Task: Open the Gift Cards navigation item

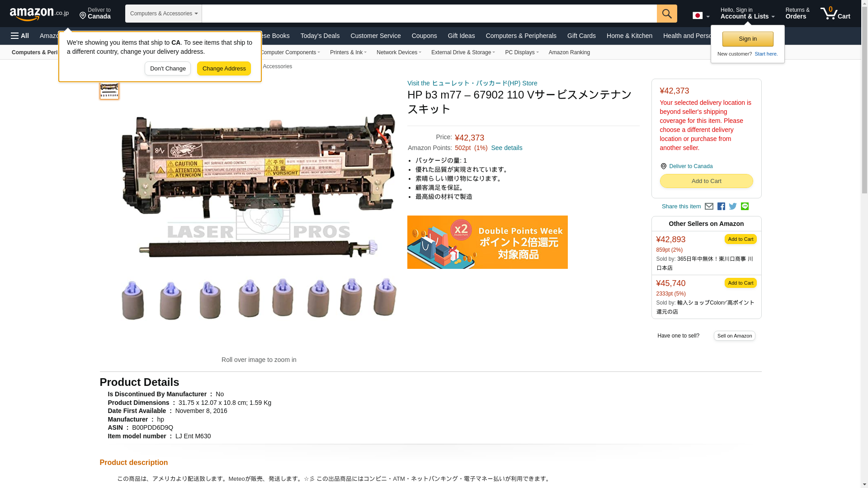Action: pyautogui.click(x=581, y=36)
